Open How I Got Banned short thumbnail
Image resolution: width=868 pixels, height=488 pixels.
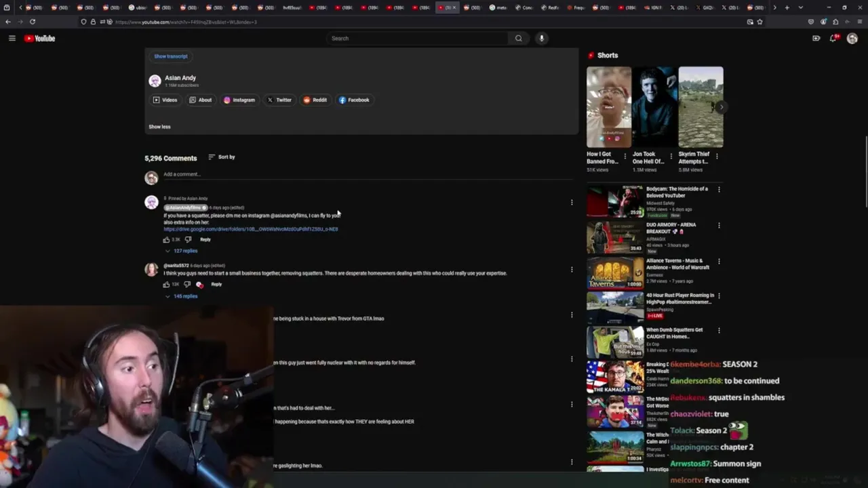(x=609, y=107)
